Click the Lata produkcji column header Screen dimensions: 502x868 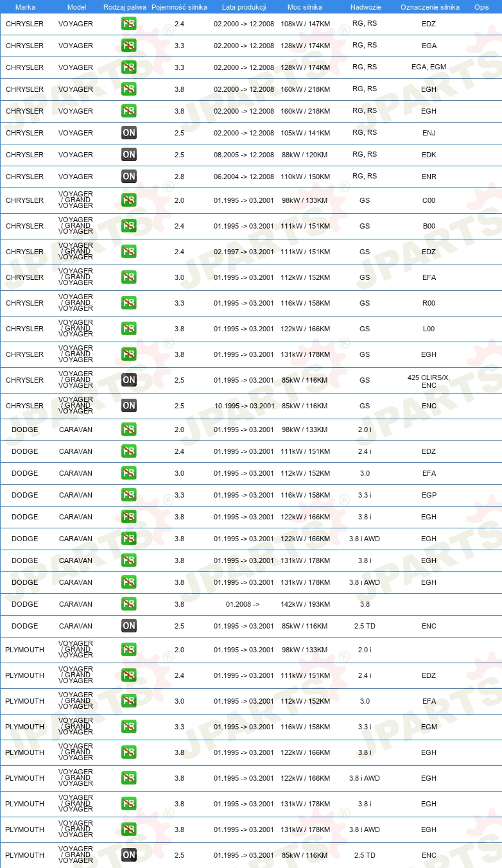[x=244, y=7]
